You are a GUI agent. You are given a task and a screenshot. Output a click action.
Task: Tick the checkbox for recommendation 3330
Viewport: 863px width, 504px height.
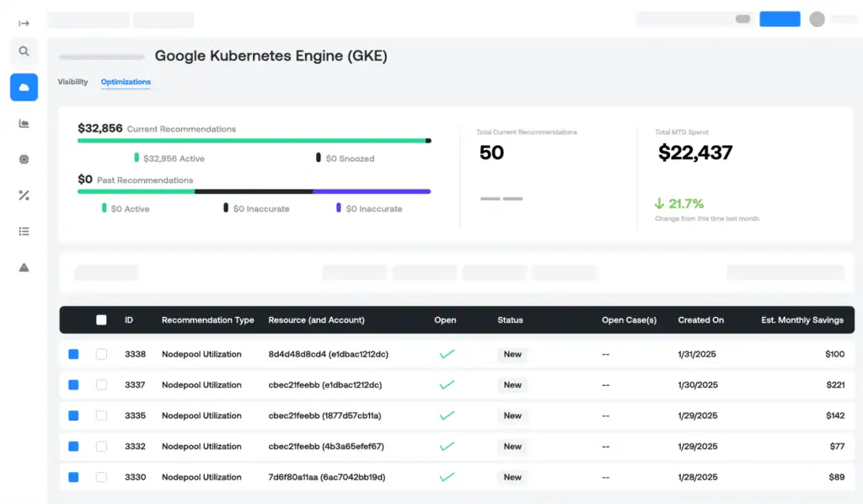click(x=101, y=477)
